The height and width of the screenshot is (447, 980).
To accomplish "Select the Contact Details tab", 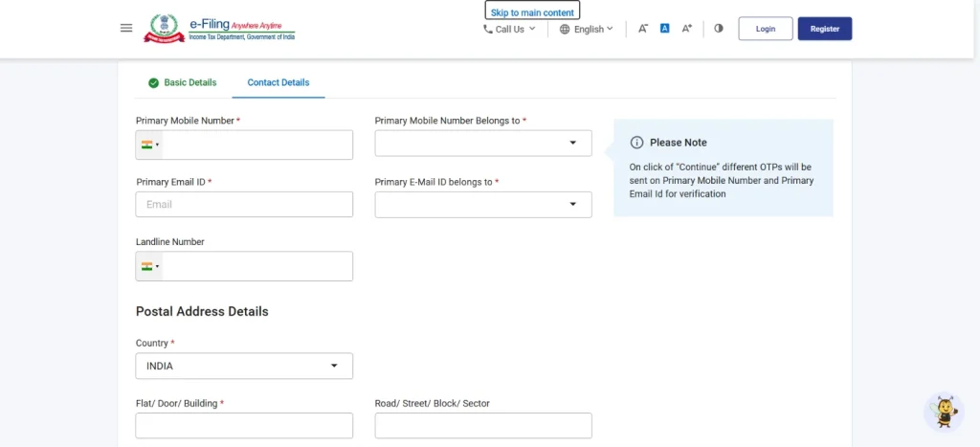I will [278, 82].
